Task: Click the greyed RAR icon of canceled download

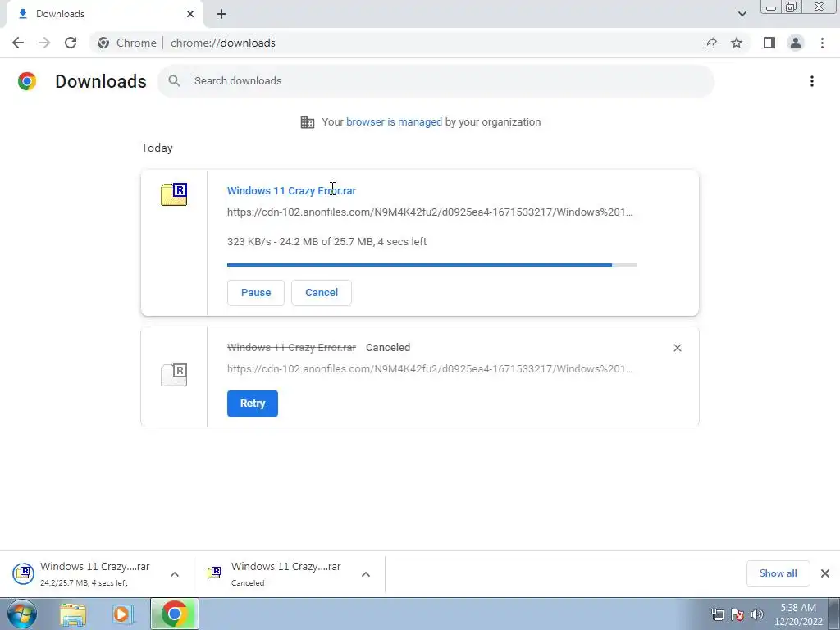Action: coord(174,374)
